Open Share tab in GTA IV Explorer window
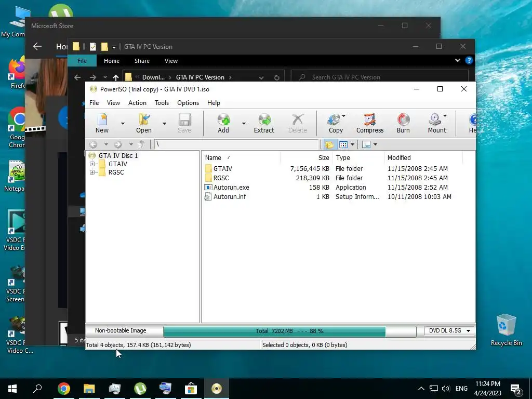This screenshot has width=532, height=399. (x=142, y=61)
